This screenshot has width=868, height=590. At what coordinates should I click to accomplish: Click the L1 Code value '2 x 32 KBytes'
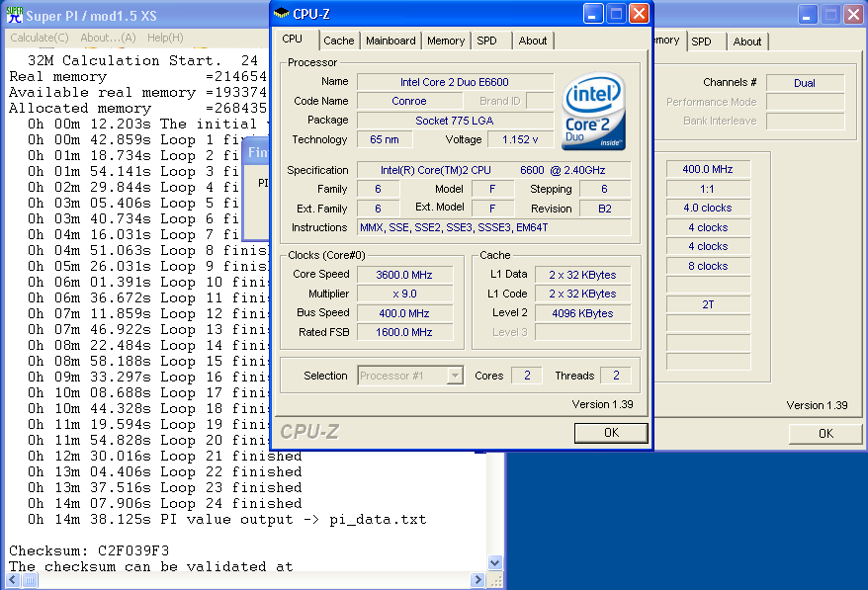pyautogui.click(x=582, y=294)
